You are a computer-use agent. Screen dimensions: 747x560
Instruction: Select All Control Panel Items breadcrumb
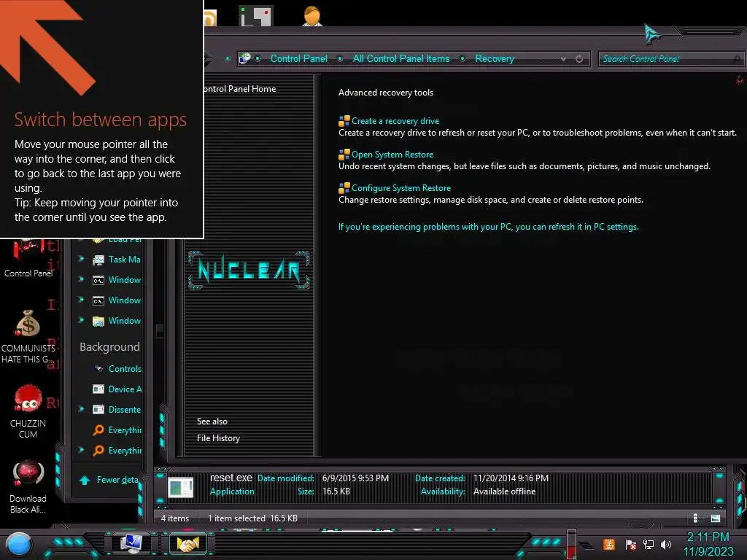pyautogui.click(x=401, y=58)
